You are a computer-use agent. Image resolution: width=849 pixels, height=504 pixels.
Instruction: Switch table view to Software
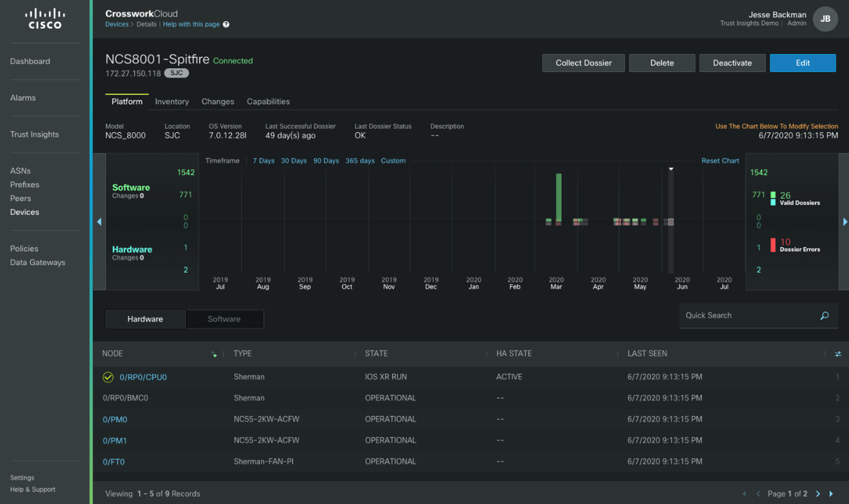point(224,319)
